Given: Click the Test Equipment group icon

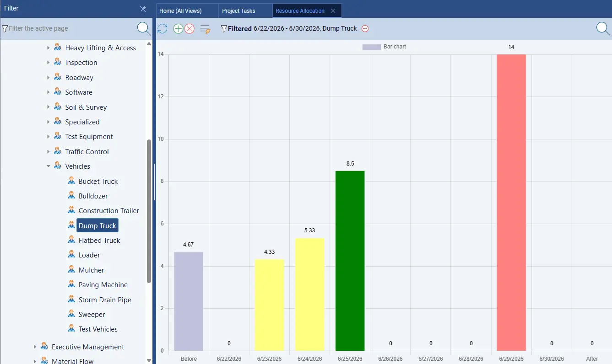Looking at the screenshot, I should (x=58, y=136).
